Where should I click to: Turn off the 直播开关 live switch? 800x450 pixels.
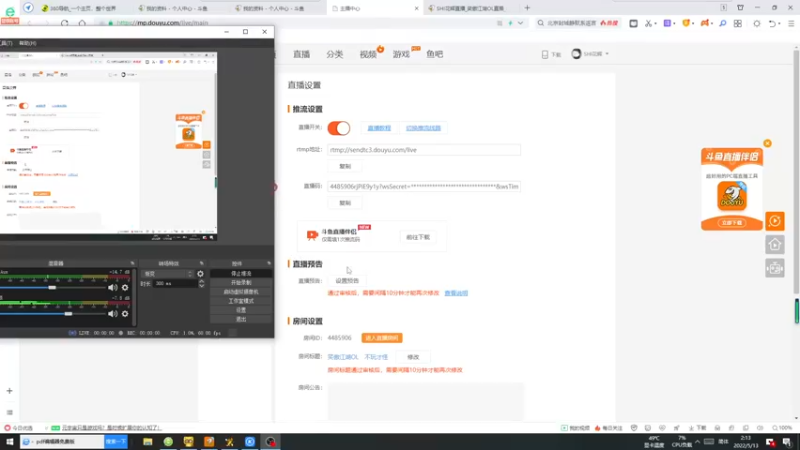pyautogui.click(x=339, y=128)
